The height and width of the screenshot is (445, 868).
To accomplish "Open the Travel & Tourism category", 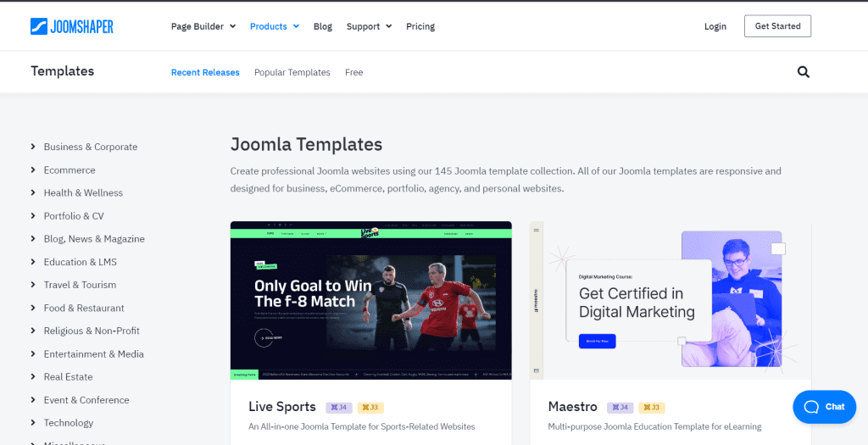I will (x=80, y=285).
